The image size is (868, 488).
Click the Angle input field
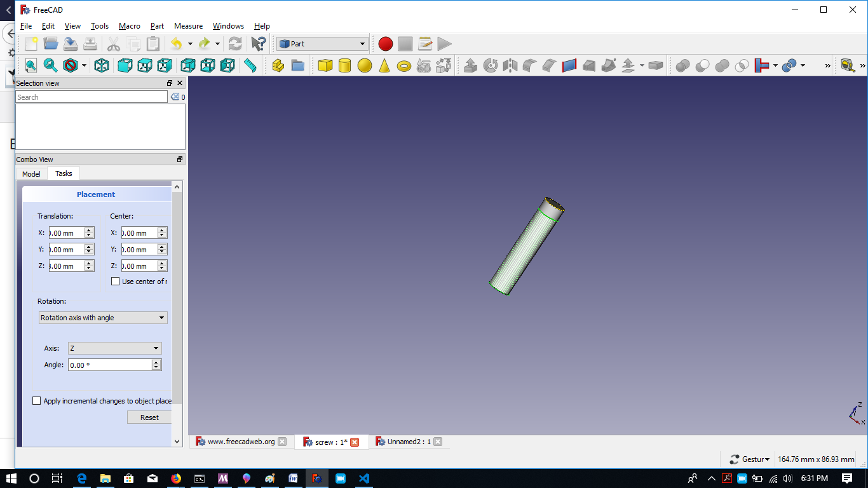110,365
